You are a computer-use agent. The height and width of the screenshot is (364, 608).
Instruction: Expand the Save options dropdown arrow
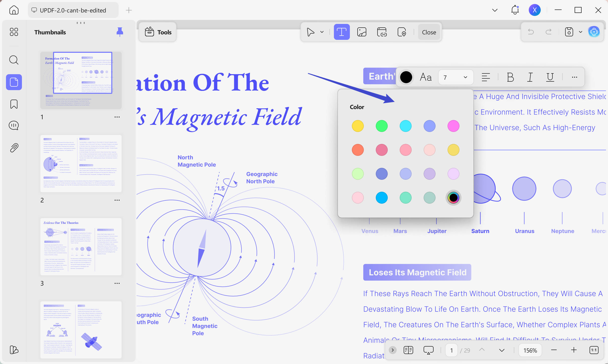point(581,32)
